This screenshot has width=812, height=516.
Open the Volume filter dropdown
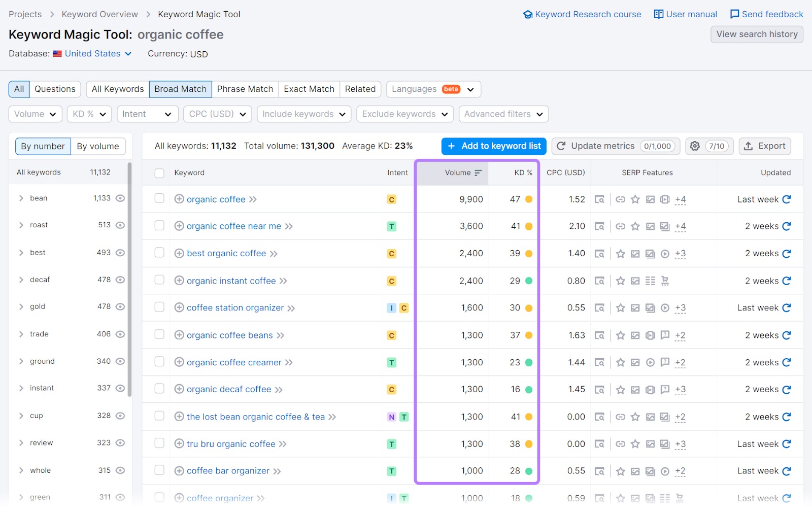tap(35, 114)
